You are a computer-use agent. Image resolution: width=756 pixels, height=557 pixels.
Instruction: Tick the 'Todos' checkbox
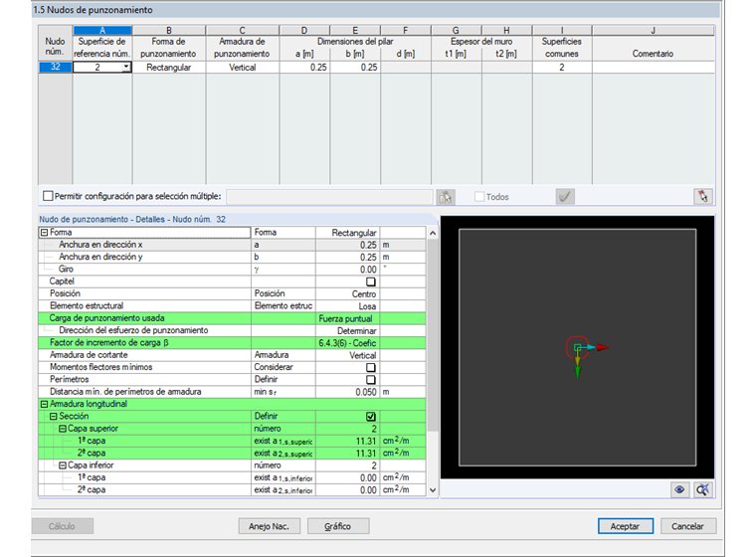coord(479,196)
